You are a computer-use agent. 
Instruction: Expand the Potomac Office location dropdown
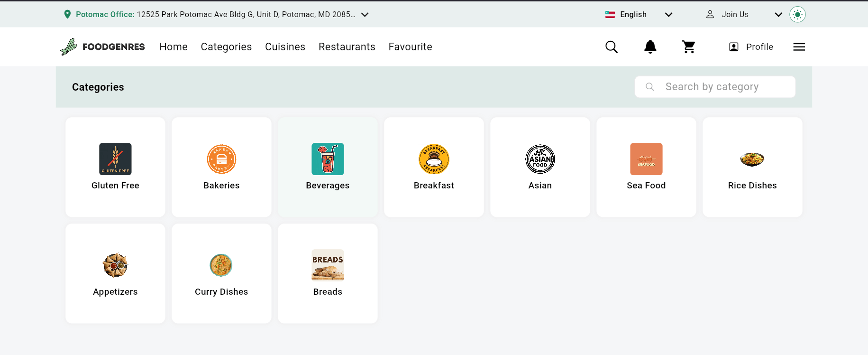coord(365,15)
